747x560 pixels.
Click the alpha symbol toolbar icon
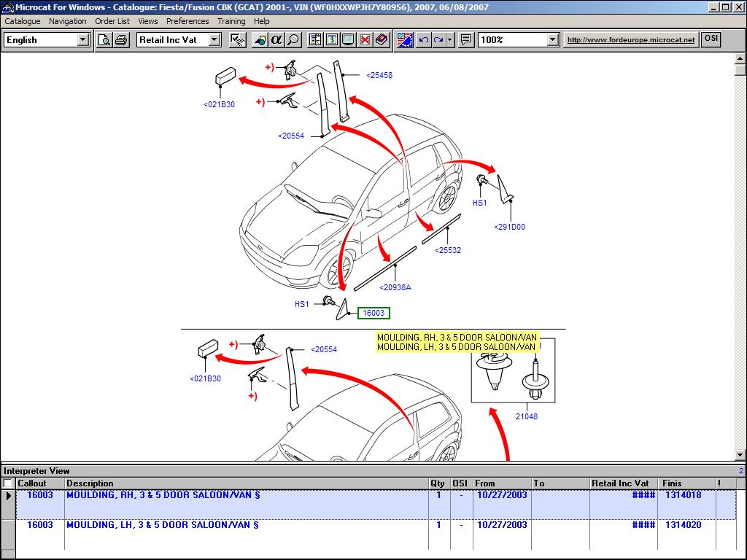(x=276, y=40)
